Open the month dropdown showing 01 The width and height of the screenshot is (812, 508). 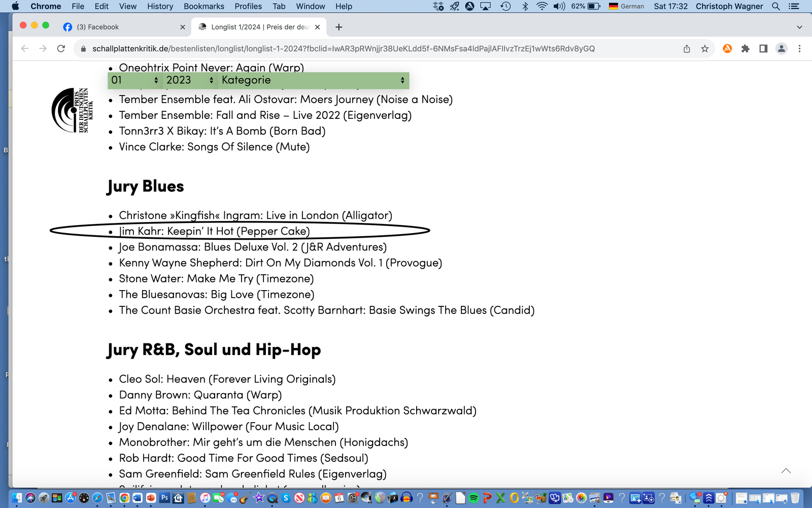(x=134, y=80)
